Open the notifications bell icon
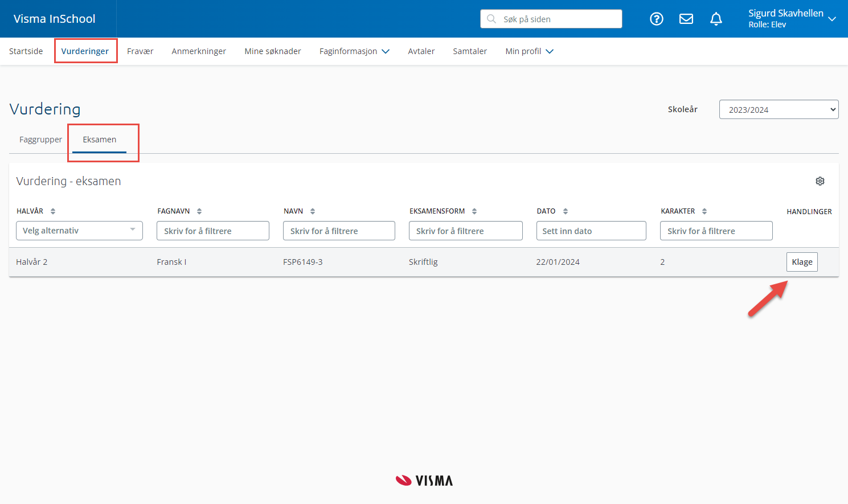 716,19
